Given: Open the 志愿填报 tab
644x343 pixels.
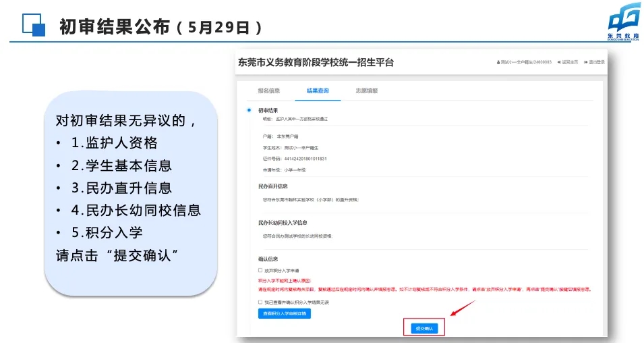Looking at the screenshot, I should tap(367, 91).
